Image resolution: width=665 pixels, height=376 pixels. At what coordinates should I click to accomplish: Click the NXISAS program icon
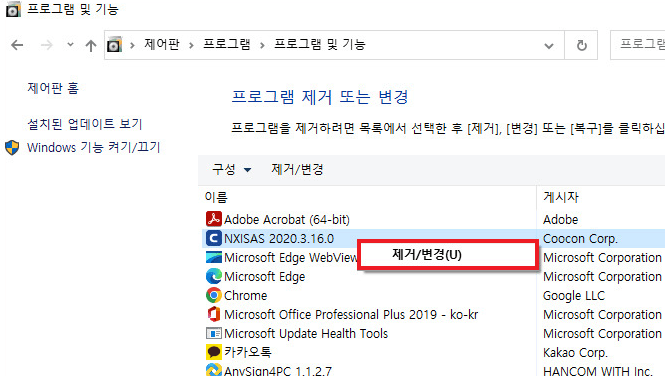pos(214,238)
